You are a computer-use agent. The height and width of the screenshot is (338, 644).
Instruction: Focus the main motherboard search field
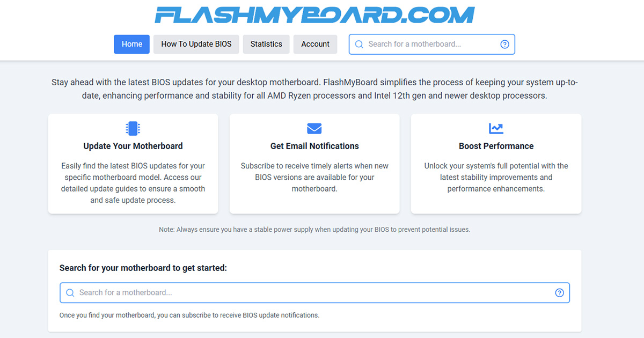tap(311, 293)
